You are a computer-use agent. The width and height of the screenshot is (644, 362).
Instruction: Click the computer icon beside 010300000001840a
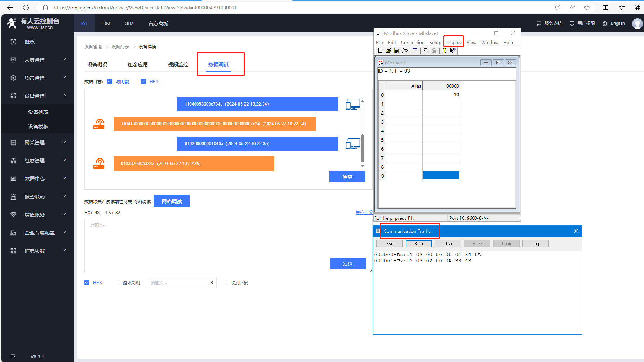click(353, 144)
